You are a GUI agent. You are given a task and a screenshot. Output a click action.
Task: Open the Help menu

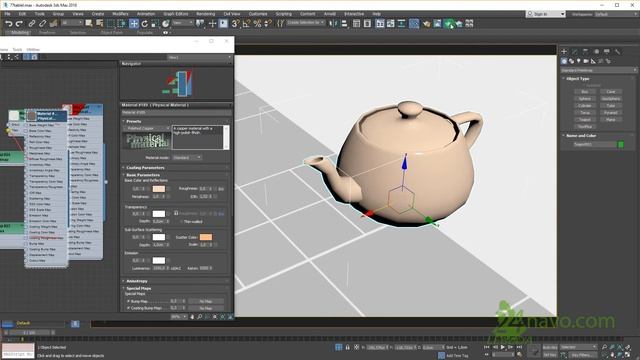(376, 14)
